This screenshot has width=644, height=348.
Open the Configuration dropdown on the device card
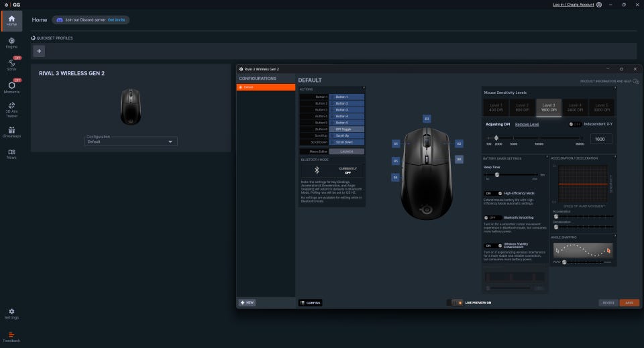[x=131, y=141]
